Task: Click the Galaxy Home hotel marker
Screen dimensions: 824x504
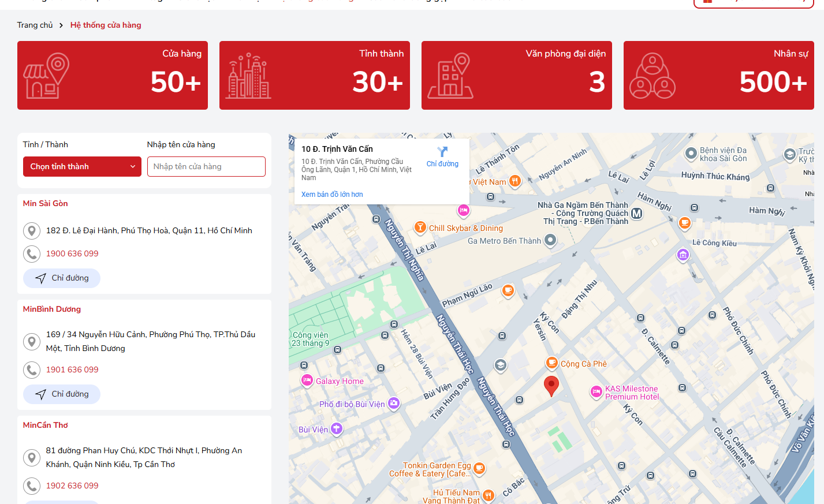Action: pos(307,380)
